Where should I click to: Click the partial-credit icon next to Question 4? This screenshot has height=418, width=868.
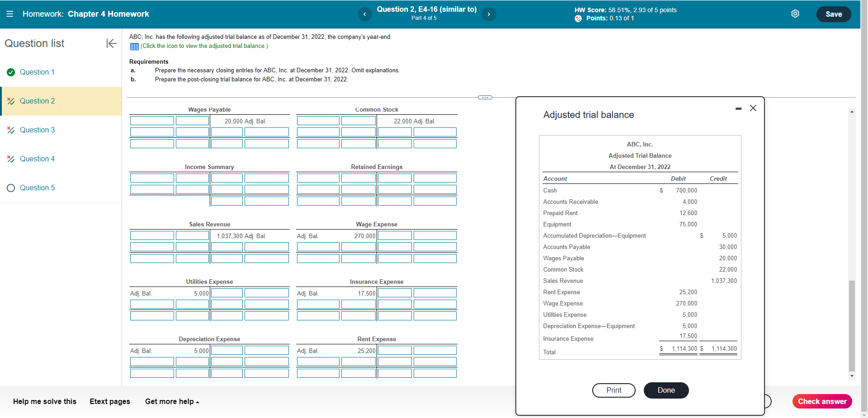[x=11, y=159]
